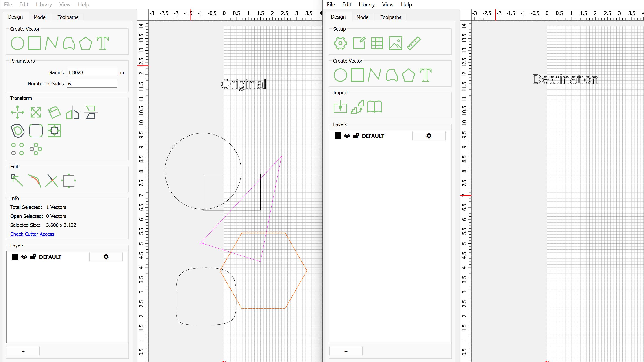Image resolution: width=644 pixels, height=362 pixels.
Task: Click the Import vectors icon in right window
Action: pos(340,107)
